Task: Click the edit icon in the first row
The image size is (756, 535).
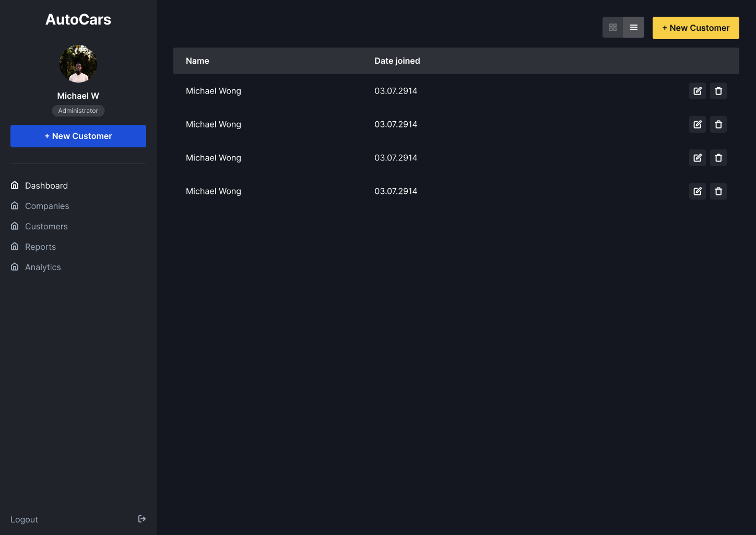Action: pos(697,91)
